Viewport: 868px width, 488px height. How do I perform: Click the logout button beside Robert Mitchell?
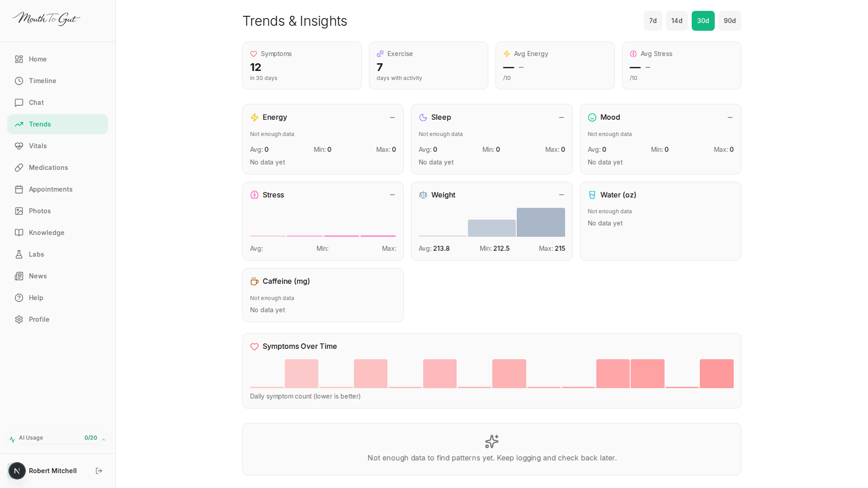click(x=99, y=470)
